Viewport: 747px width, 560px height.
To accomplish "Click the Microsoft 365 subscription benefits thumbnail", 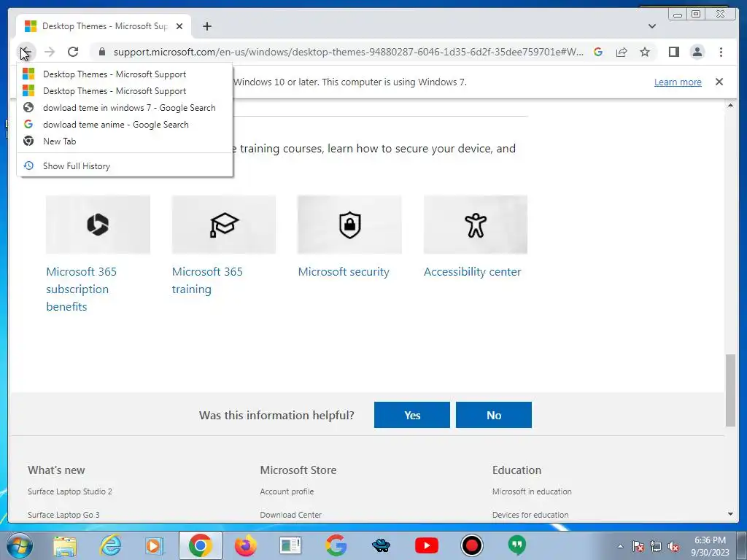I will tap(98, 225).
